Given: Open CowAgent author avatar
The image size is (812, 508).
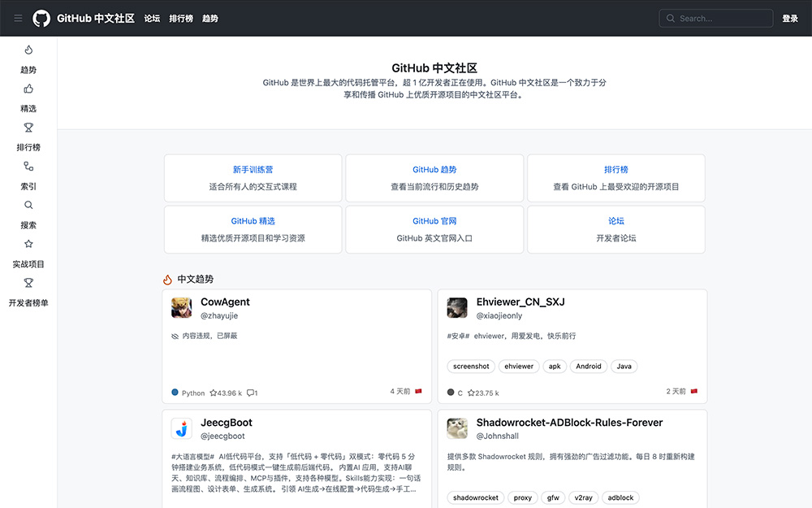Looking at the screenshot, I should [182, 308].
